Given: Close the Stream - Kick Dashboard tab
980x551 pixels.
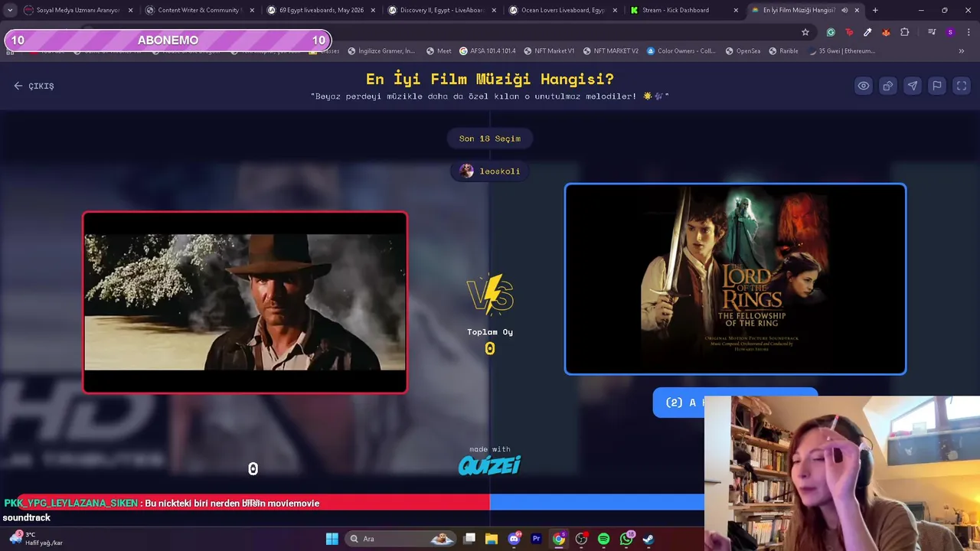Looking at the screenshot, I should (736, 10).
